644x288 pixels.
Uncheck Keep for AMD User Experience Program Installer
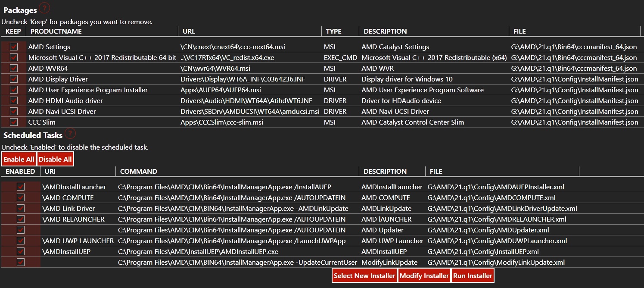click(14, 90)
